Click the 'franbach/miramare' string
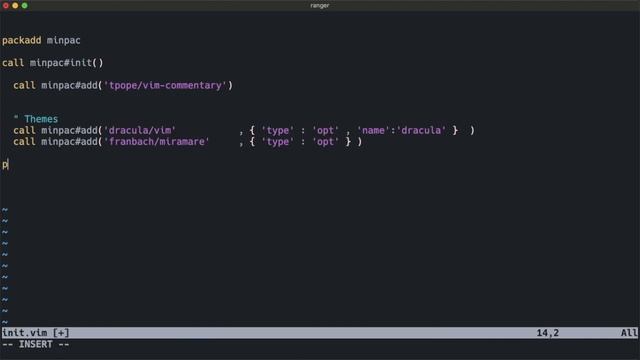The height and width of the screenshot is (360, 640). [x=157, y=142]
